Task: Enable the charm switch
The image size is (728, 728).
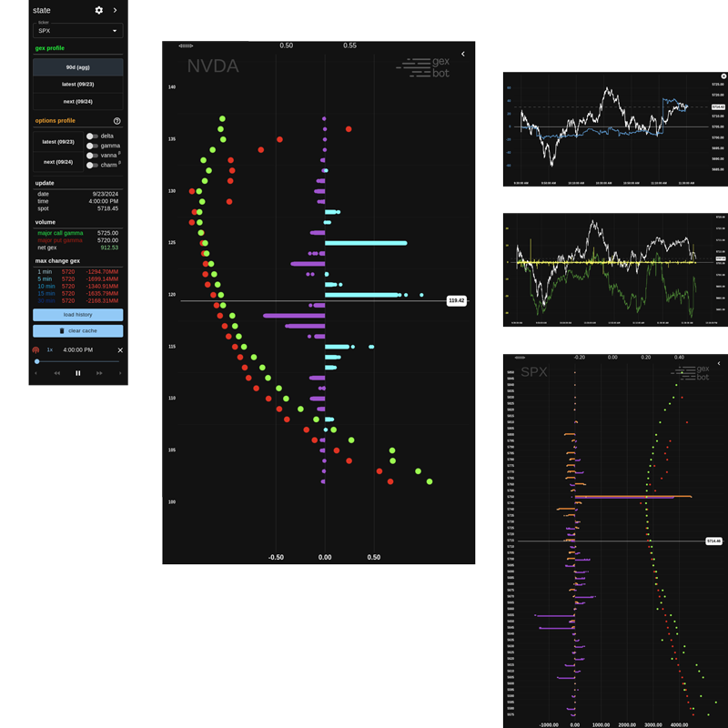Action: 92,166
